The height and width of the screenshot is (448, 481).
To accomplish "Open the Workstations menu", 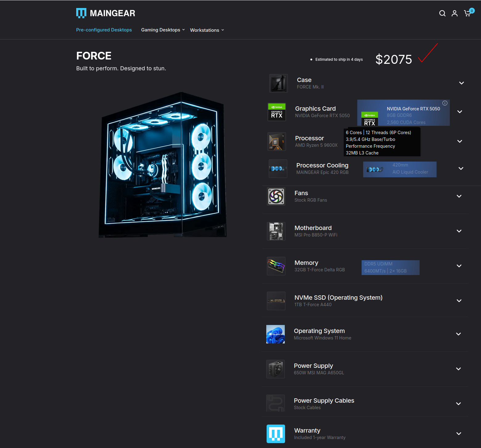I will pyautogui.click(x=207, y=30).
